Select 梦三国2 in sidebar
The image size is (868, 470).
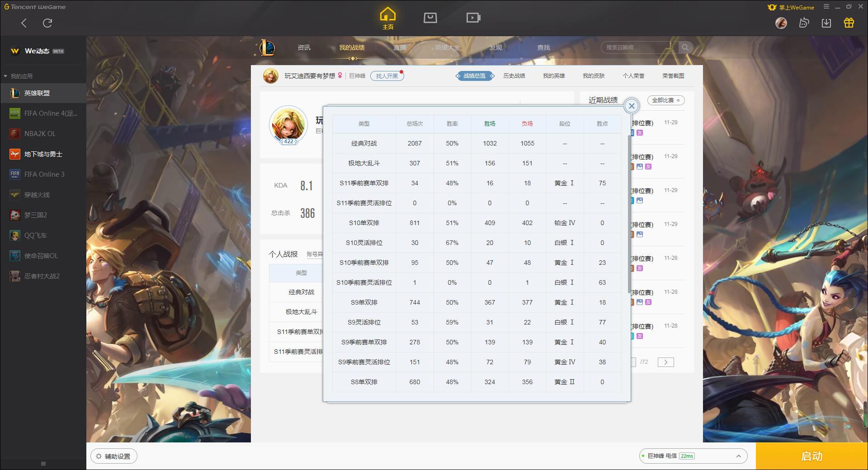43,215
